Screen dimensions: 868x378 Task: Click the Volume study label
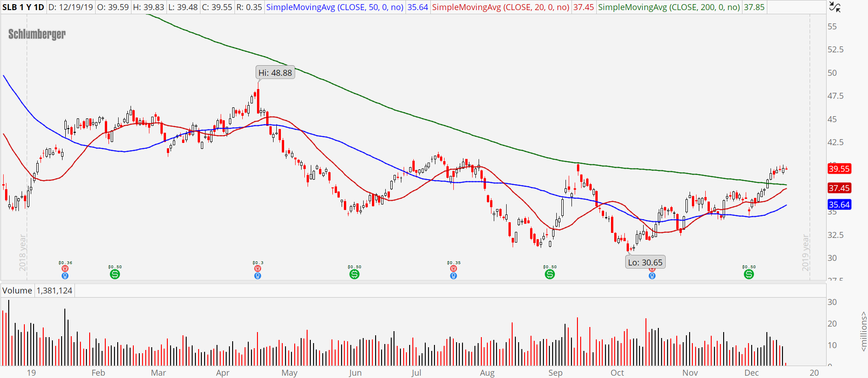tap(17, 290)
